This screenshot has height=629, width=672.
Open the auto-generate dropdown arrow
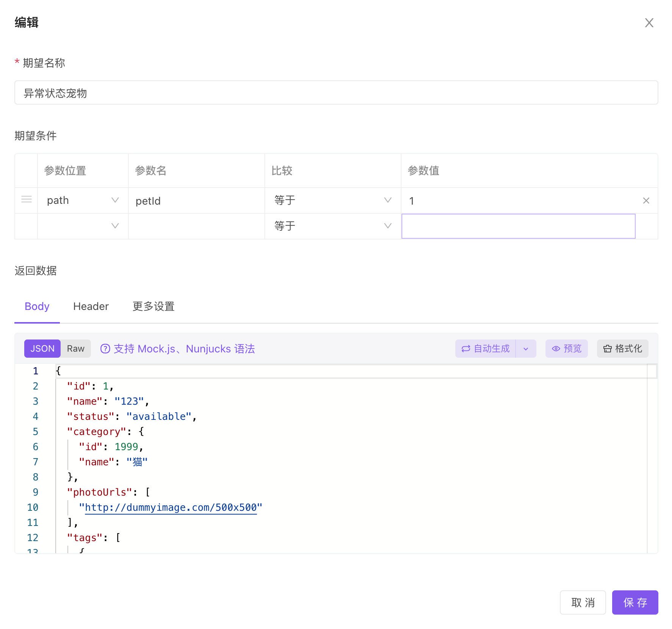coord(526,349)
